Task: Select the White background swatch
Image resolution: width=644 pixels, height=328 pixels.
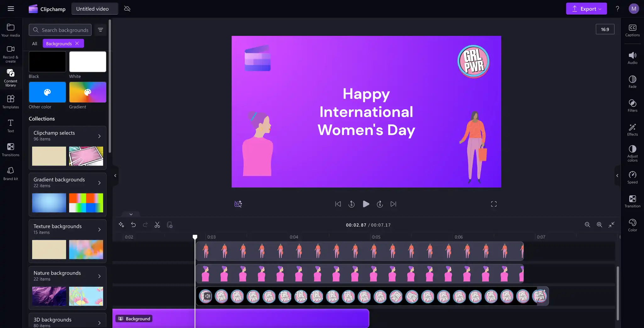Action: [88, 62]
